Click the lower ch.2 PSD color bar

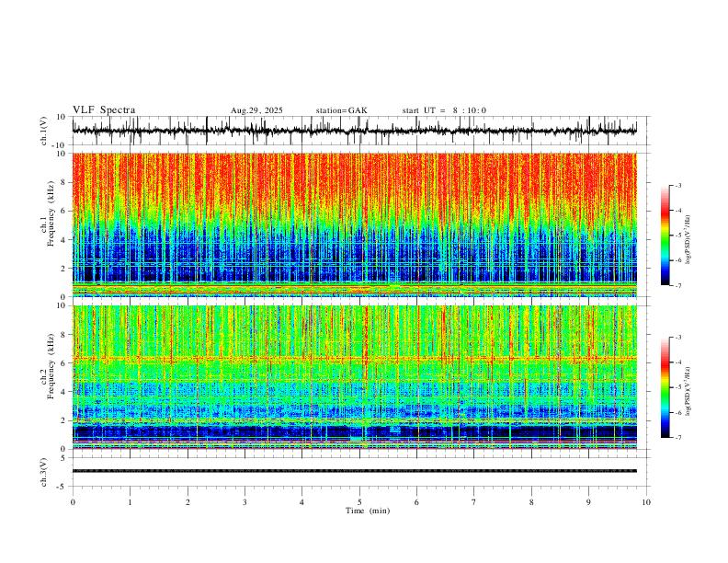[x=665, y=387]
